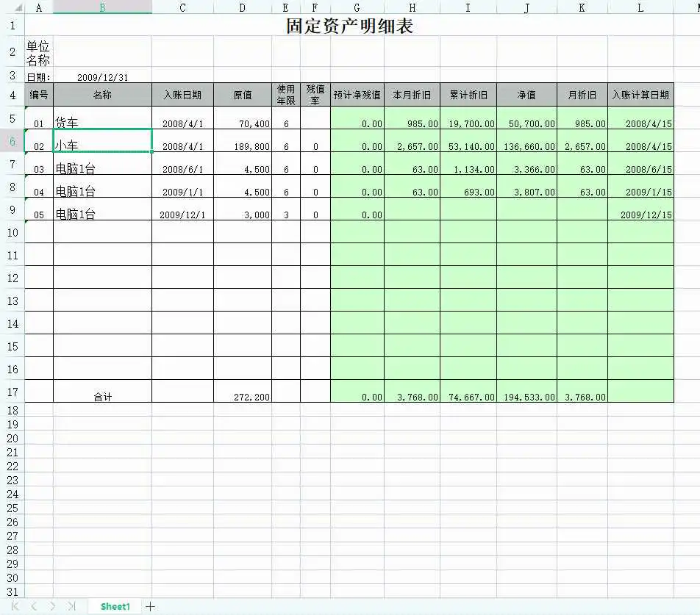Select the 固定资产明细表 title cell
Image resolution: width=700 pixels, height=615 pixels.
[x=349, y=26]
